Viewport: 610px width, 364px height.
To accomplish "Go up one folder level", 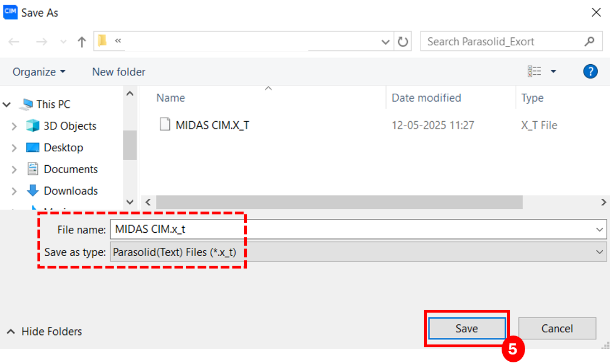I will (82, 42).
